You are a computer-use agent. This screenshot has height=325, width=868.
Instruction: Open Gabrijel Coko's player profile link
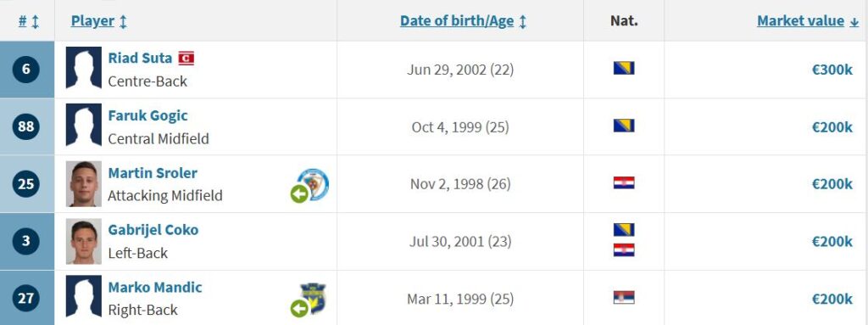coord(153,230)
